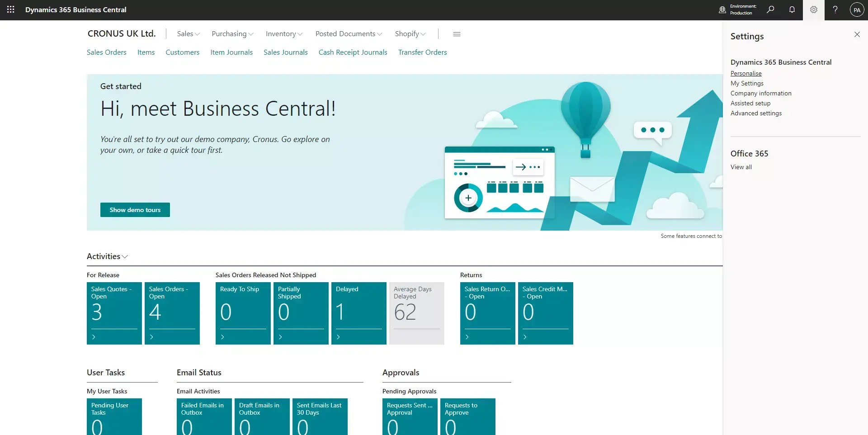Open the PA user account avatar
The height and width of the screenshot is (435, 868).
click(857, 9)
